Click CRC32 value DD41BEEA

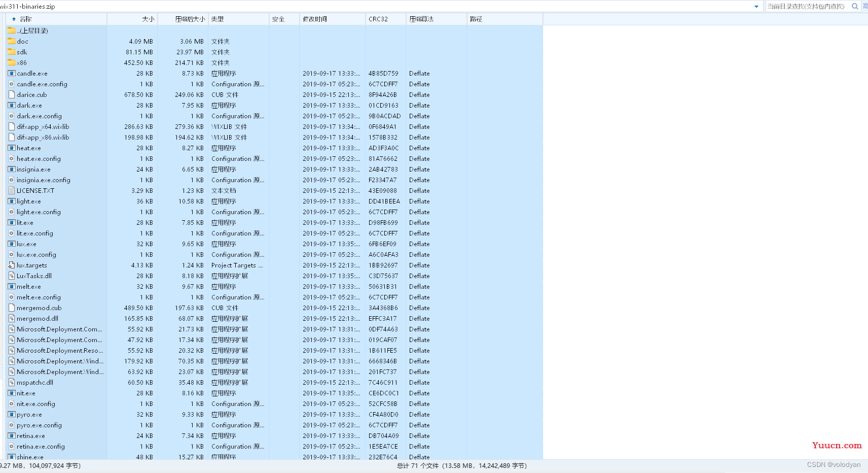tap(384, 201)
